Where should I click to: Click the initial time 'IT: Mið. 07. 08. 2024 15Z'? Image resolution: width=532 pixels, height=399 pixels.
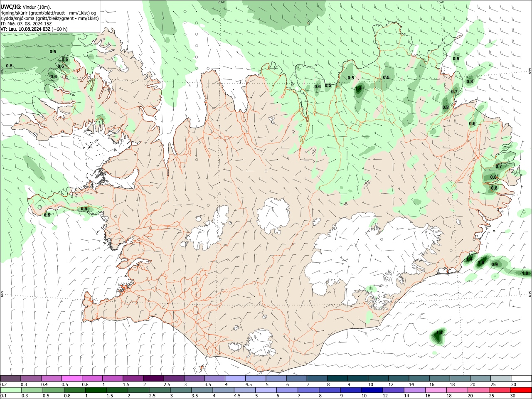click(26, 24)
